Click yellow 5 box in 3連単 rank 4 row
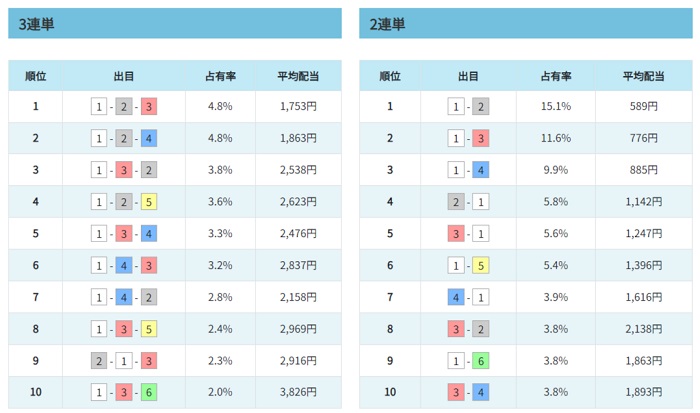 click(x=148, y=202)
